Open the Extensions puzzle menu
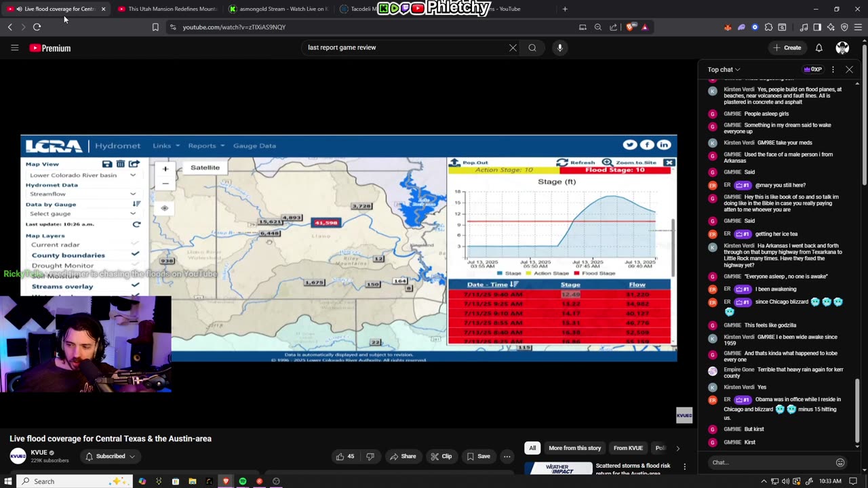Viewport: 868px width, 488px height. click(x=768, y=27)
